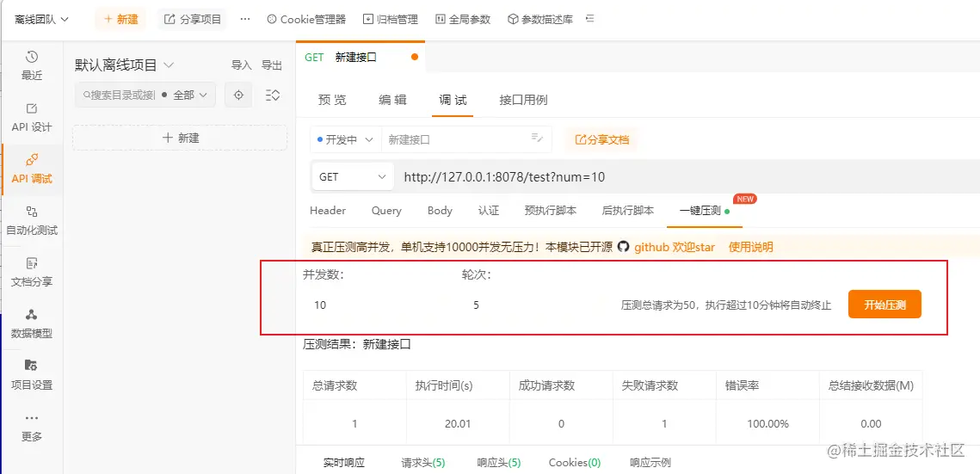
Task: Open the 请求头(5) tab
Action: (423, 463)
